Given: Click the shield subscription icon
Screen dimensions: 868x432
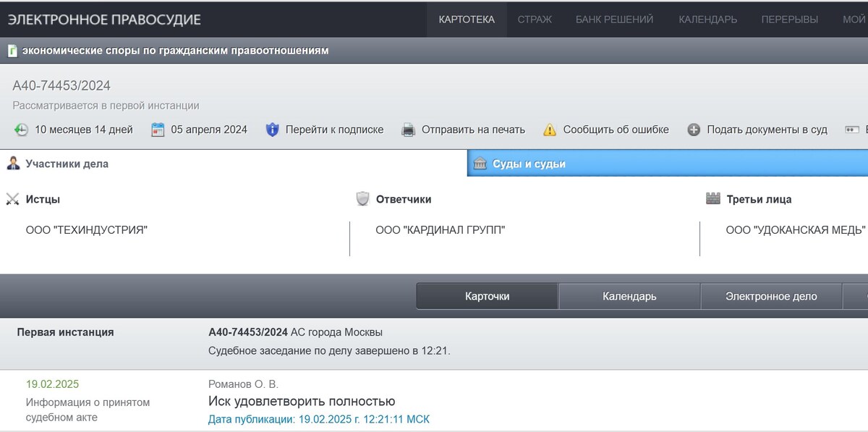Looking at the screenshot, I should pyautogui.click(x=272, y=130).
